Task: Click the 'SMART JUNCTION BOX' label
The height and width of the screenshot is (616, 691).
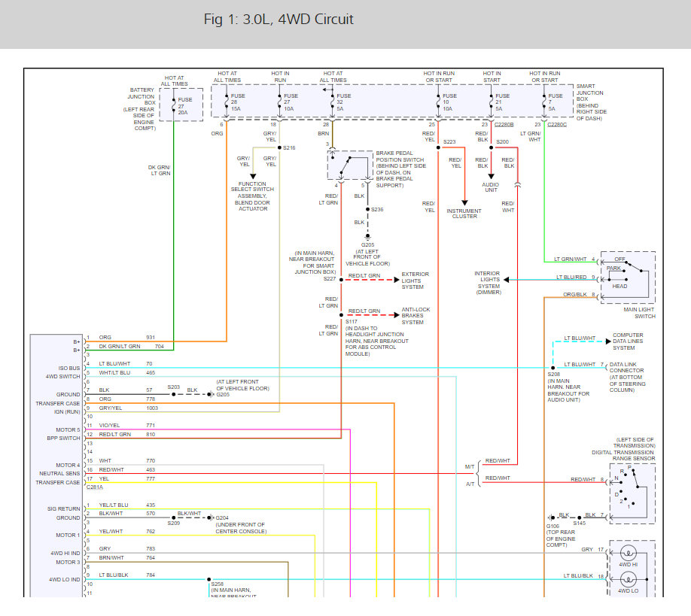Action: click(x=589, y=93)
